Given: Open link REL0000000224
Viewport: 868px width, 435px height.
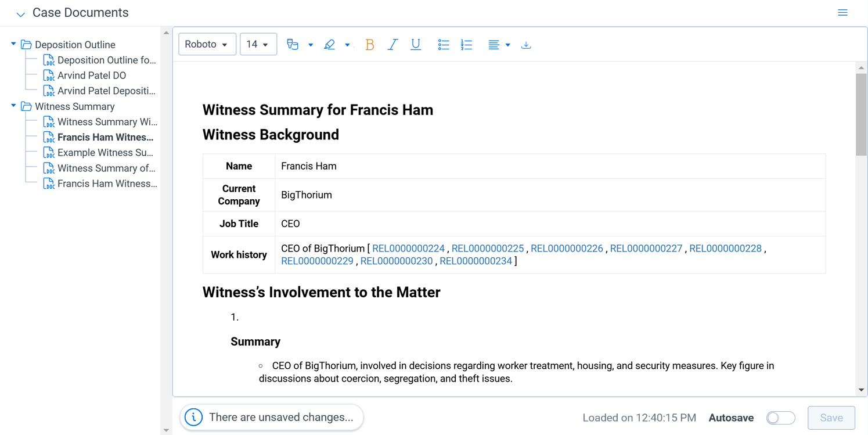Looking at the screenshot, I should tap(408, 249).
